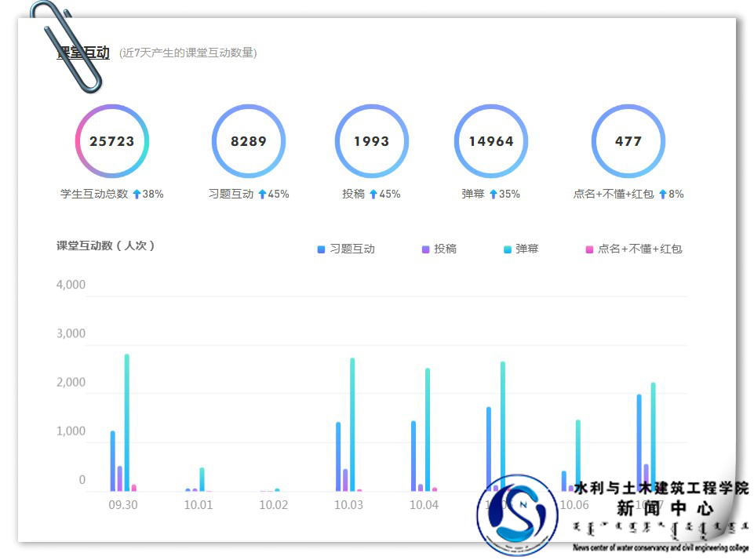Image resolution: width=754 pixels, height=560 pixels.
Task: Click the 课堂互动 heading
Action: [x=83, y=53]
